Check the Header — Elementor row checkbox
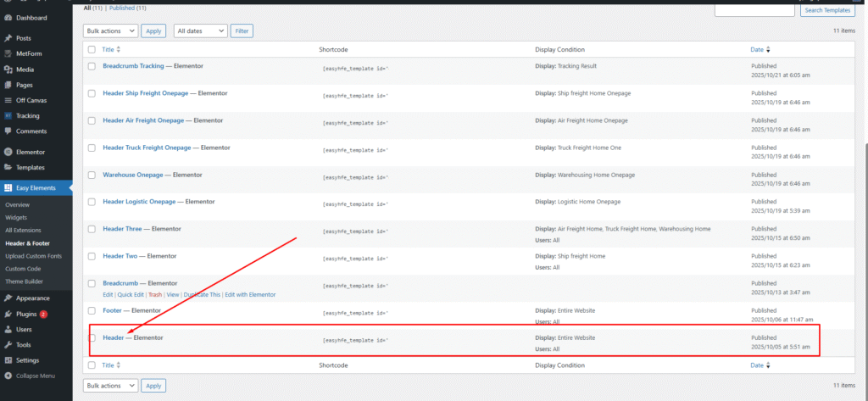This screenshot has width=868, height=401. point(92,338)
